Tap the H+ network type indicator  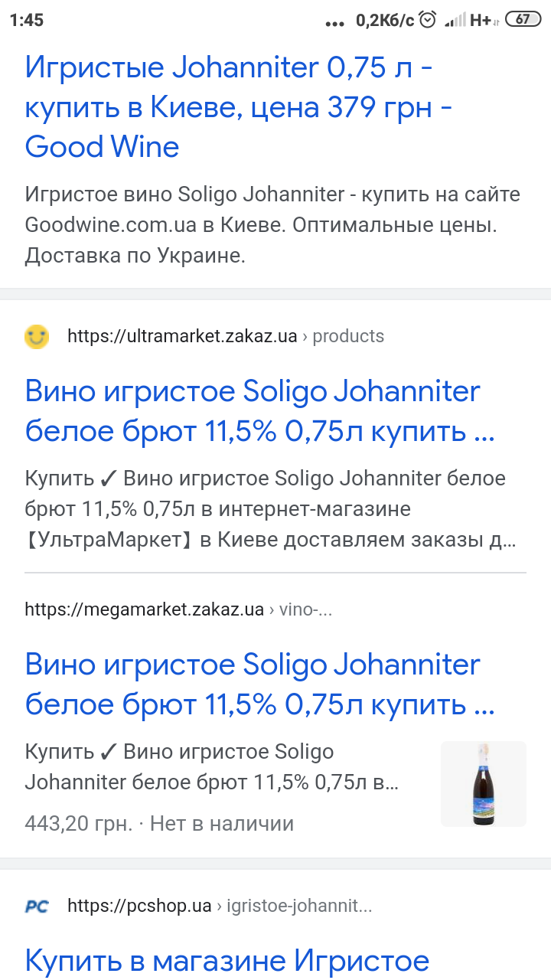[483, 20]
